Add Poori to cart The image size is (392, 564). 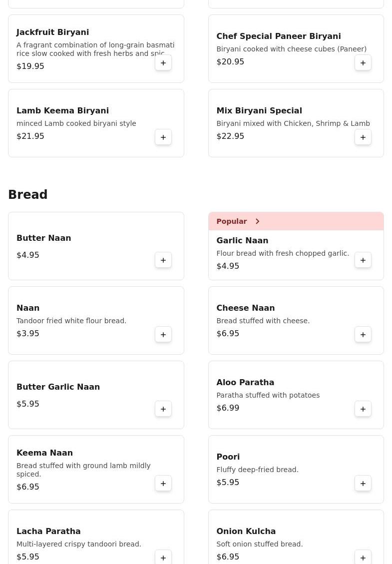pos(363,484)
